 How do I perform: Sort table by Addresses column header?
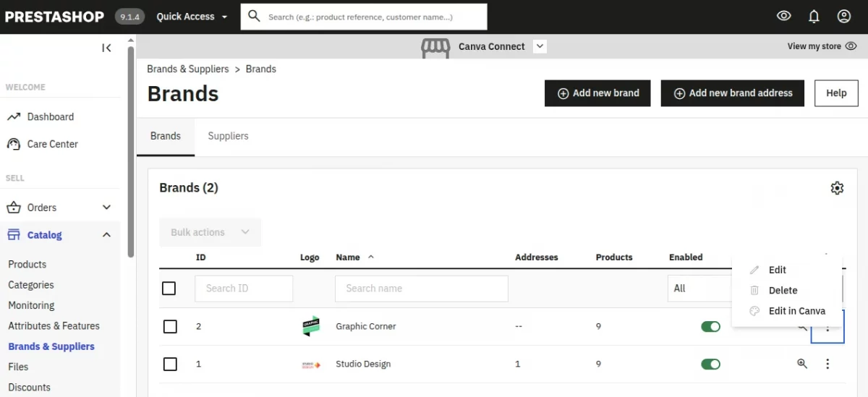coord(537,257)
